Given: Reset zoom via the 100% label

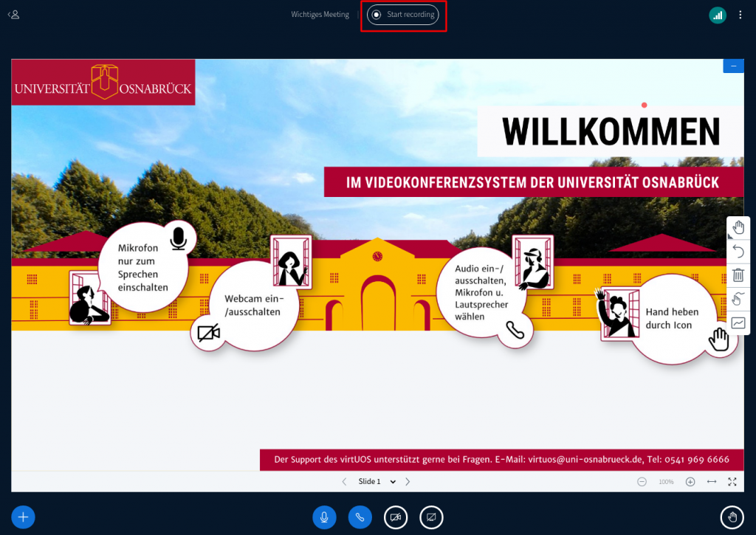Looking at the screenshot, I should [x=666, y=482].
